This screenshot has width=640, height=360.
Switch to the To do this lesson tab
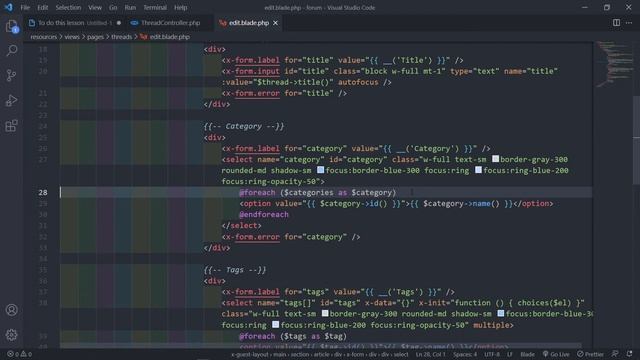[x=74, y=23]
